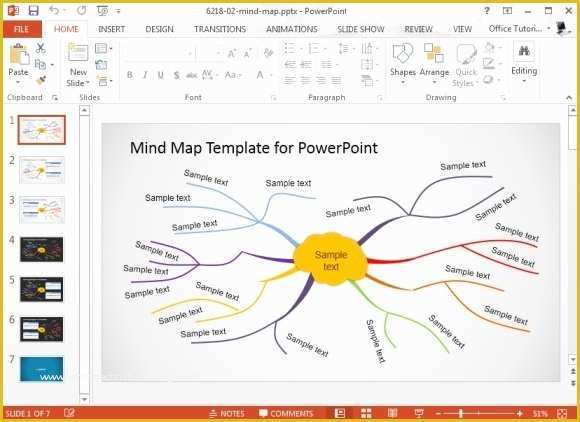Click the zoom in plus button

click(520, 413)
